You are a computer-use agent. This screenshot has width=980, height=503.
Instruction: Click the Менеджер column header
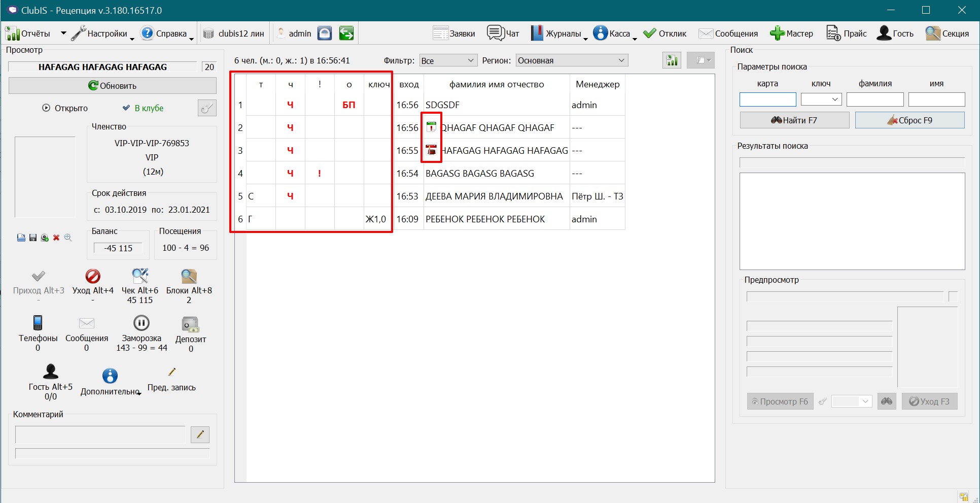[x=598, y=84]
